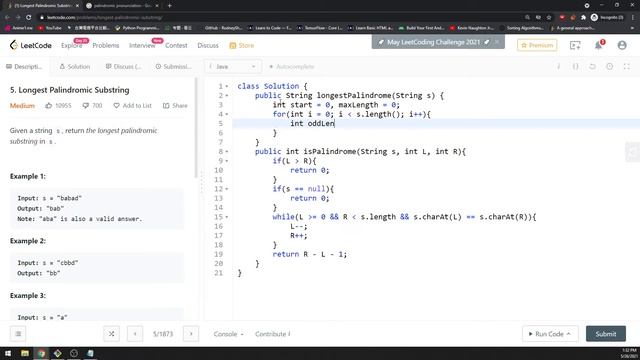Go to the previous problem
Screen dimensions: 640x360
point(135,333)
